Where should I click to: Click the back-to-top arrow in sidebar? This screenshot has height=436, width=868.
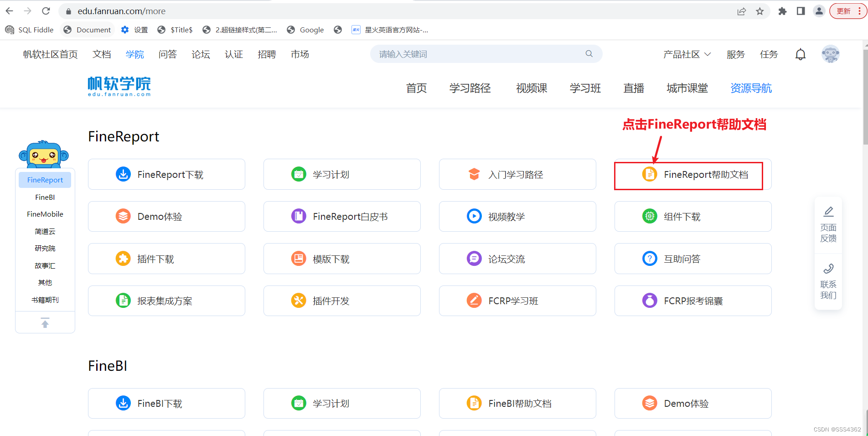tap(45, 323)
